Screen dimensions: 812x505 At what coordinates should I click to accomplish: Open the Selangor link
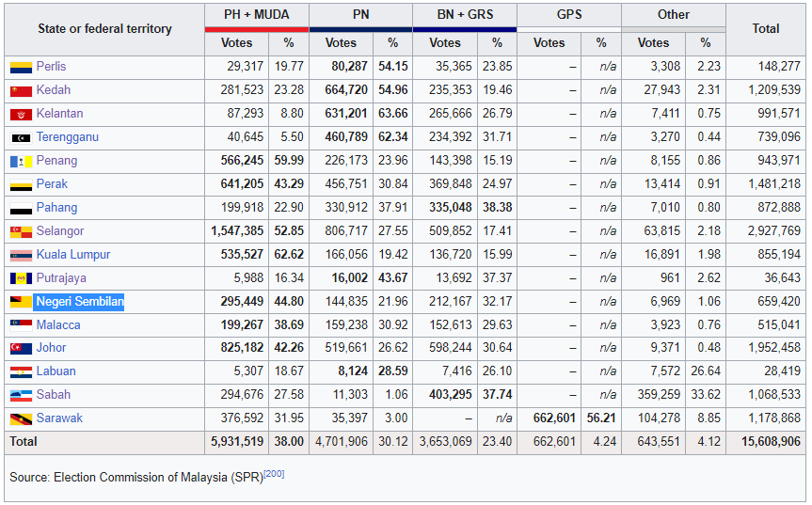point(60,230)
